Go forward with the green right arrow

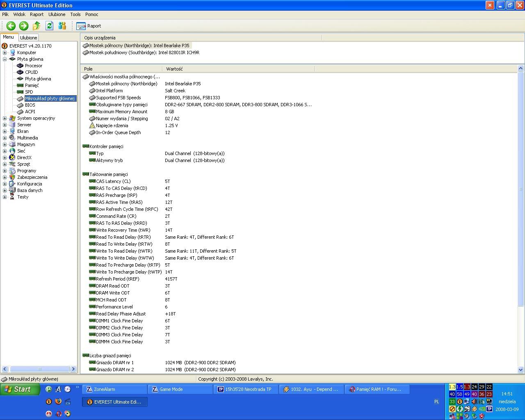24,26
